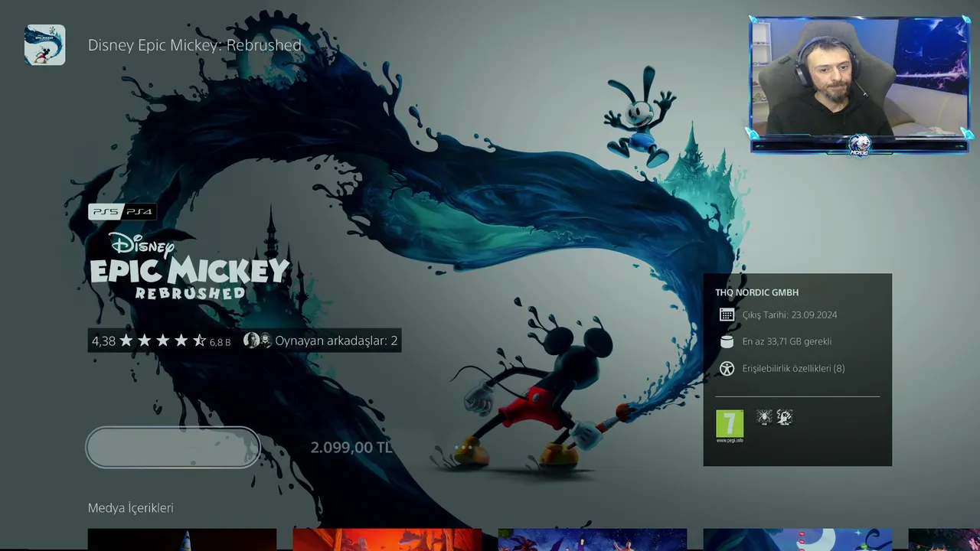Click the Epic Mickey Rebrushed logo
Viewport: 980px width, 551px height.
pos(190,266)
